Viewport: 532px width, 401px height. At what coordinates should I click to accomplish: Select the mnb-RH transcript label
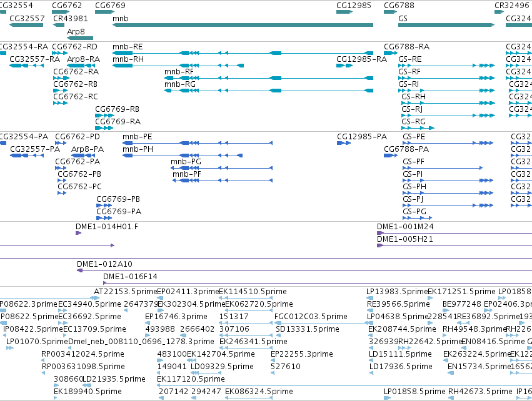click(x=128, y=59)
